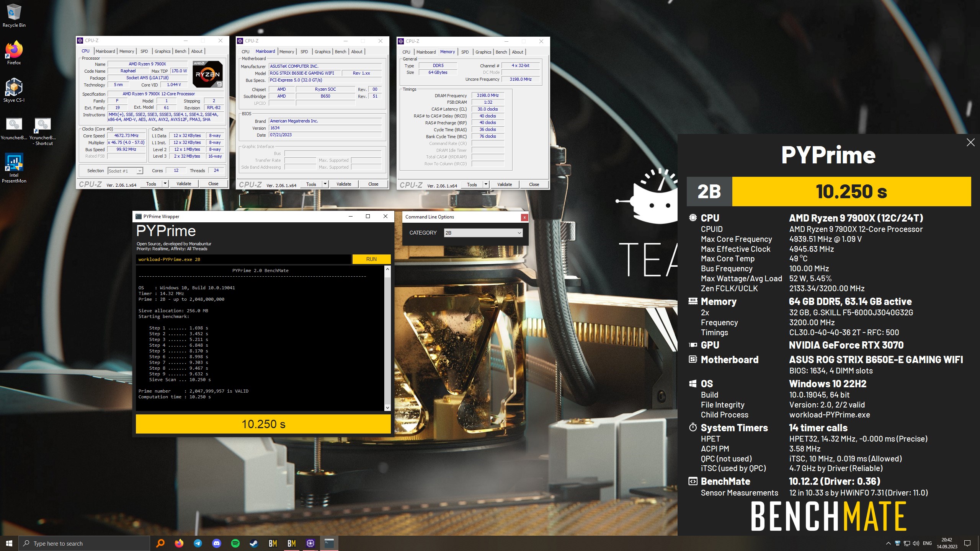Open SPD tab in first CPU-Z window
980x551 pixels.
coord(144,51)
